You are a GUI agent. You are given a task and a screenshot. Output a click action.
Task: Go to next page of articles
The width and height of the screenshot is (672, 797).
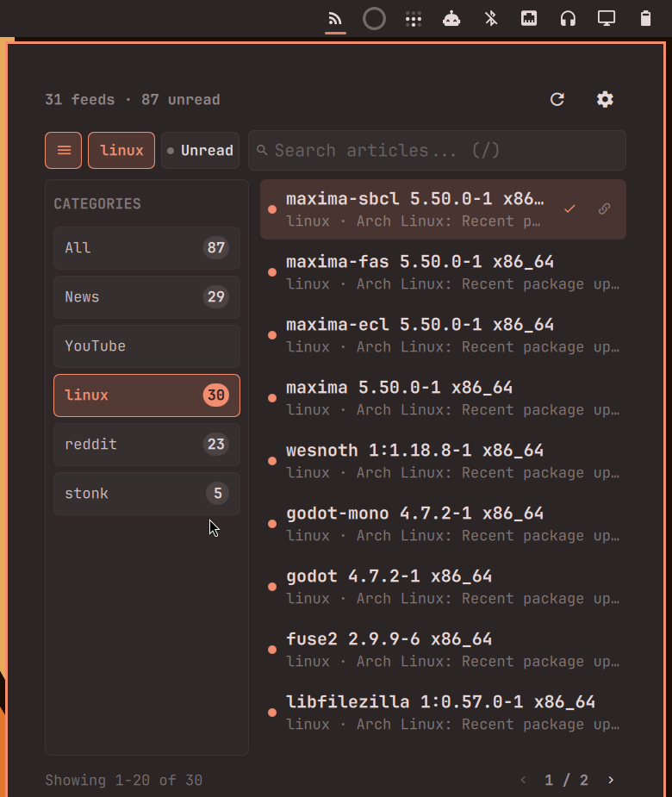pos(611,780)
